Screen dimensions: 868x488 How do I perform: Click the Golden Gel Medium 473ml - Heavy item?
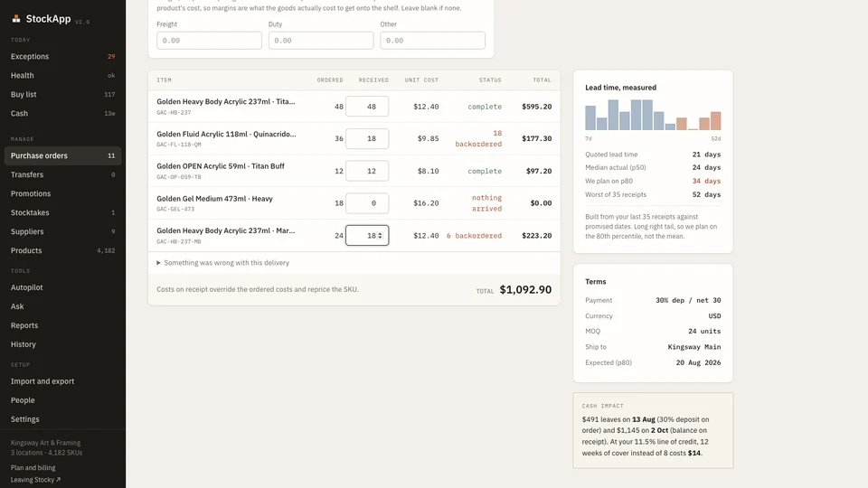tap(215, 199)
